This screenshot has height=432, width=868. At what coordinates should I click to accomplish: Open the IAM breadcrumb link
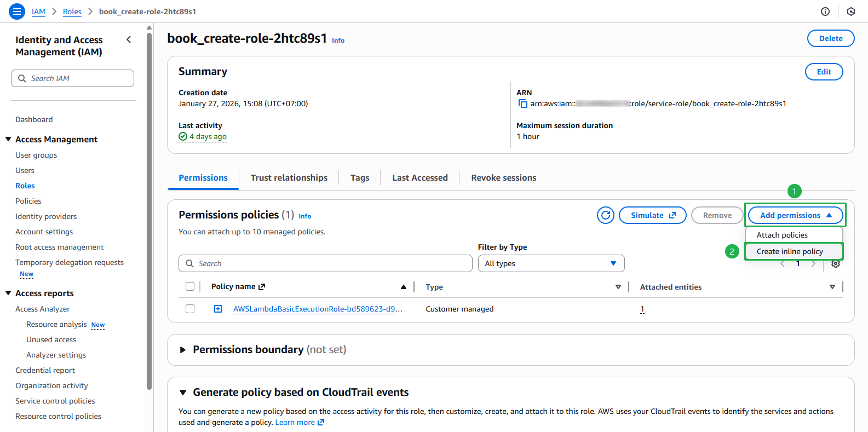click(x=38, y=11)
